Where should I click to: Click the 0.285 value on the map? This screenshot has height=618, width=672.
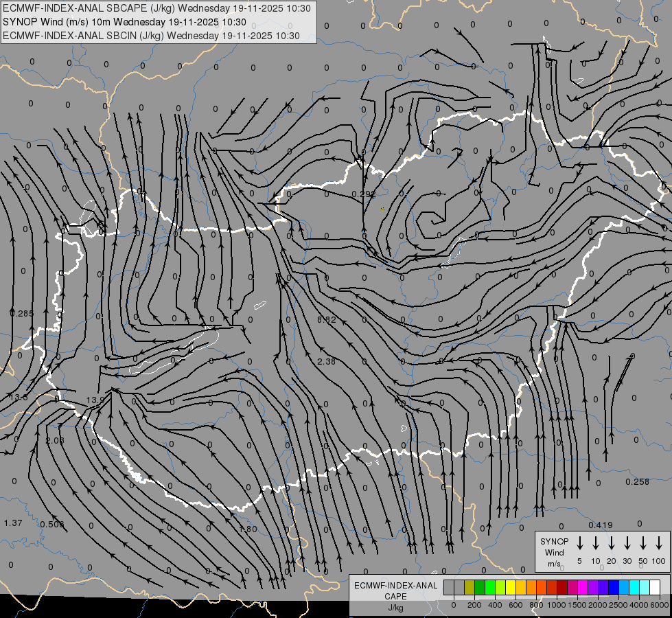pyautogui.click(x=21, y=314)
